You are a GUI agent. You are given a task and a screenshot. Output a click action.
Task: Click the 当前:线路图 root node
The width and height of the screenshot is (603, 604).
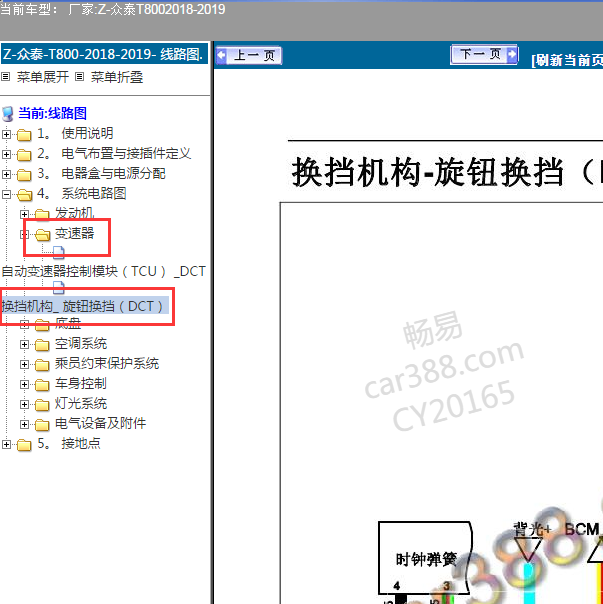[52, 113]
